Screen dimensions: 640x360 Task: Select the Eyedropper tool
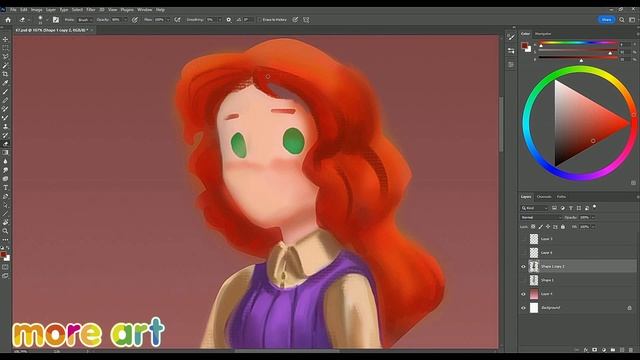5,83
